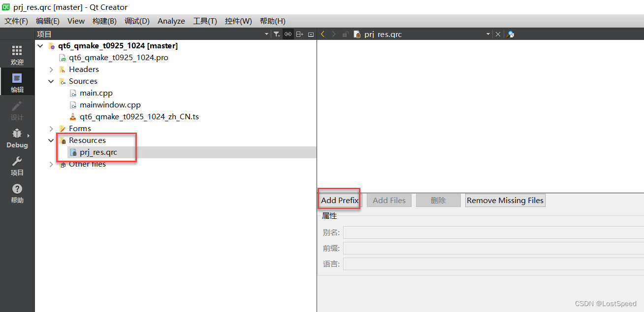Select the Headers folder label
The height and width of the screenshot is (312, 644).
click(x=84, y=69)
